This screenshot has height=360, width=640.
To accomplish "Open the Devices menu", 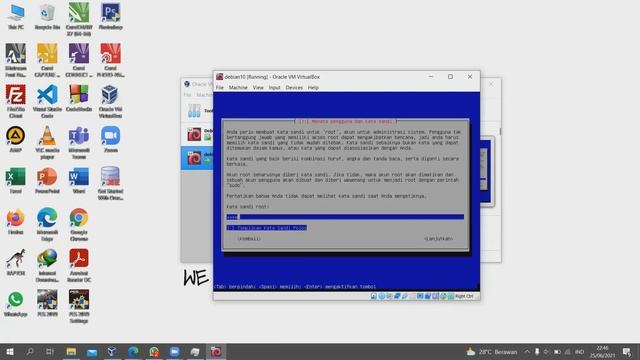I will coord(294,88).
